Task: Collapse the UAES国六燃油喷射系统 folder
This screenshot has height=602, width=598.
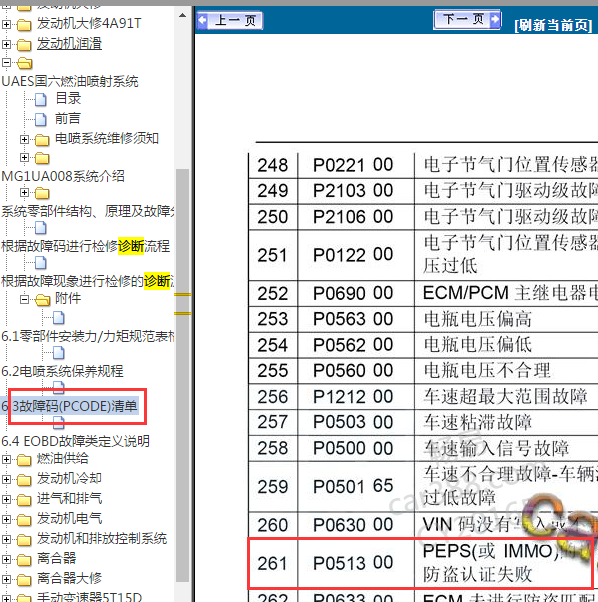Action: 6,62
